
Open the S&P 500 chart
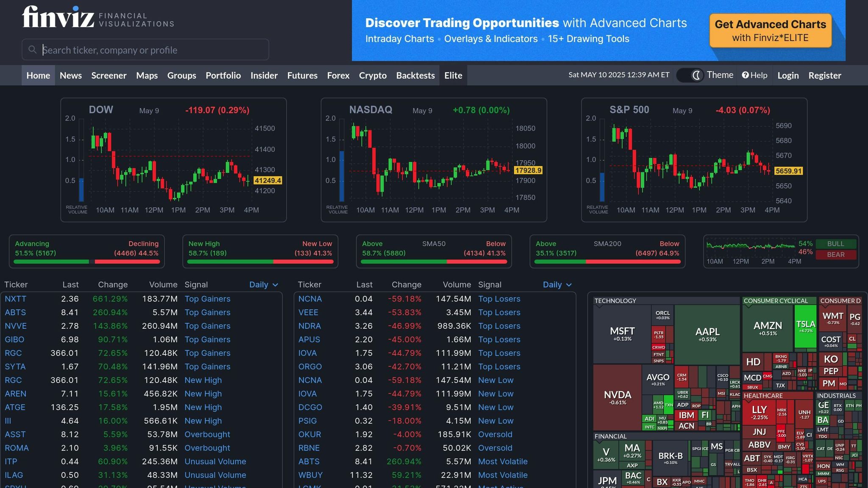tap(694, 160)
